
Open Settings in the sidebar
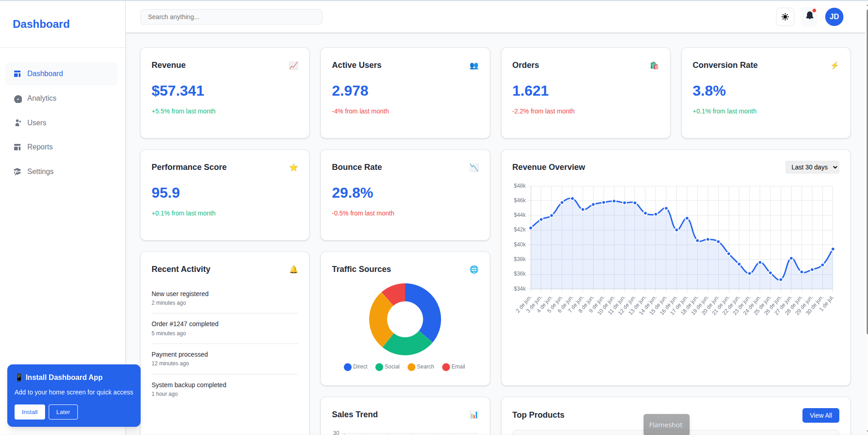61,172
